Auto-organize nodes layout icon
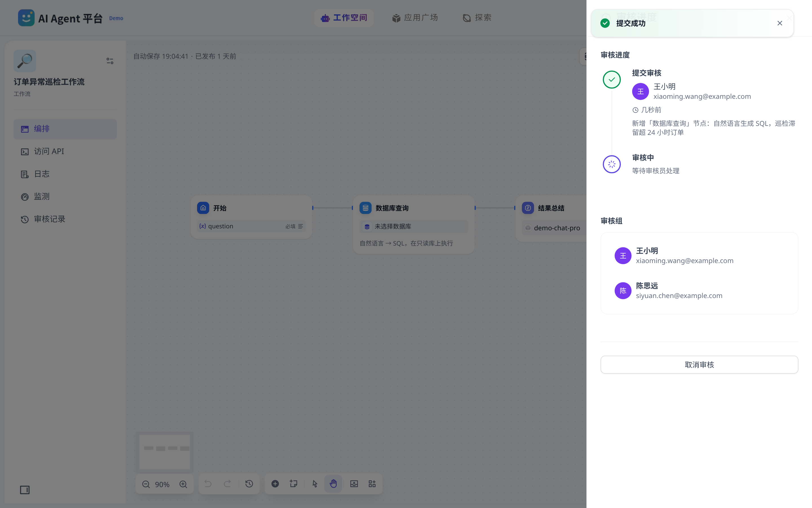Screen dimensions: 812x508 pyautogui.click(x=372, y=484)
